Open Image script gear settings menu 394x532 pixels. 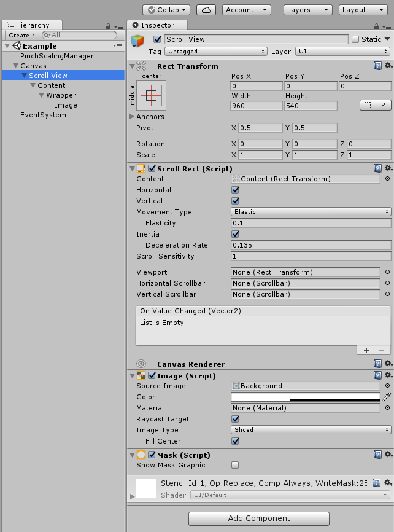[x=388, y=375]
